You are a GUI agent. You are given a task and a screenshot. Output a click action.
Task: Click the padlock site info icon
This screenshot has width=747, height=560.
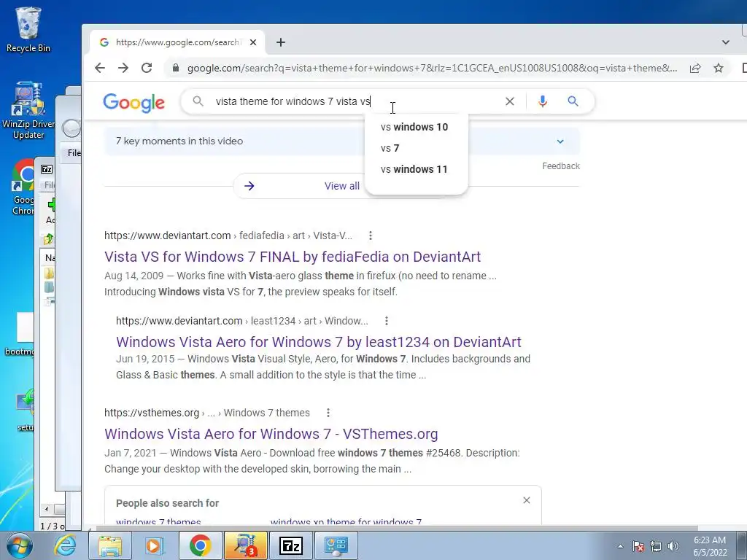pos(176,68)
